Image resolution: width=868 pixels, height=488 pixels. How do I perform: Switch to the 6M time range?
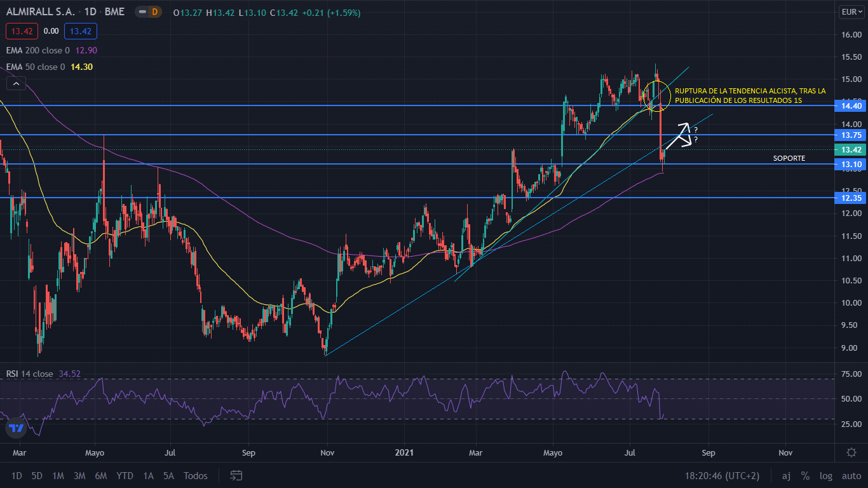100,475
